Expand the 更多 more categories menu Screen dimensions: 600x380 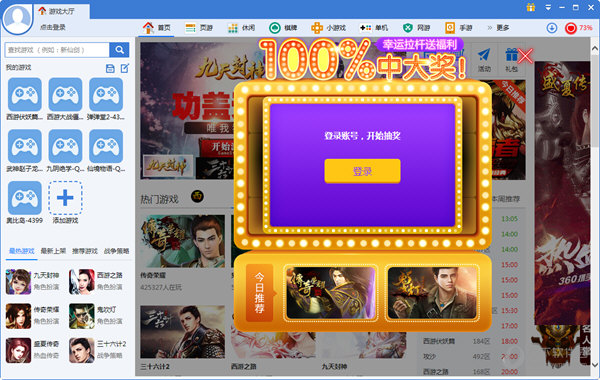click(x=498, y=28)
